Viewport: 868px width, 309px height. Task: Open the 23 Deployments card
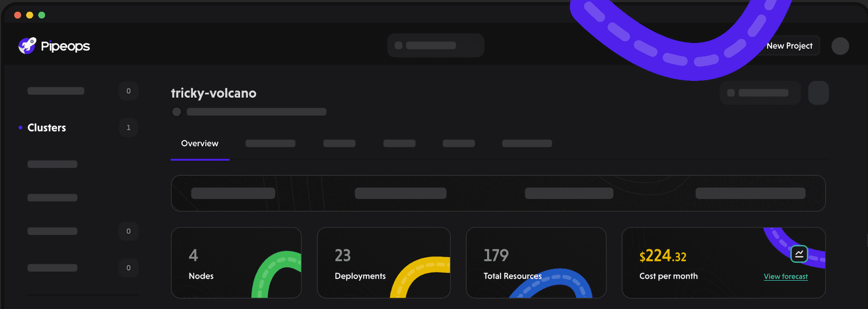click(383, 263)
